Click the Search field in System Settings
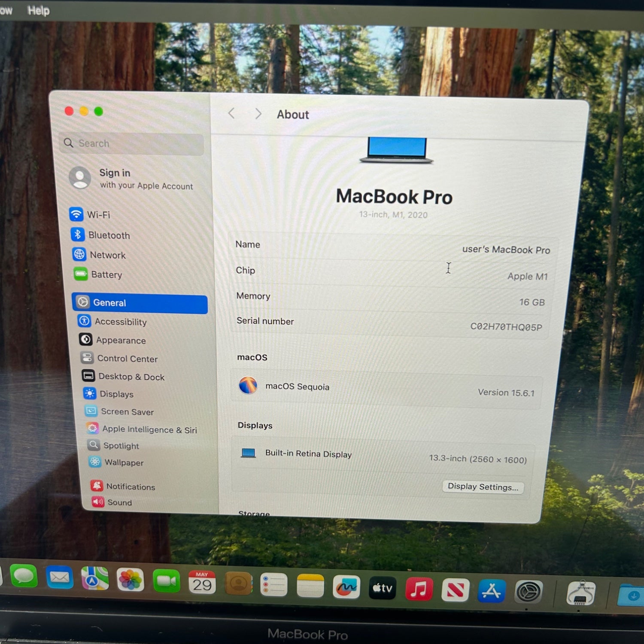The image size is (644, 644). click(132, 143)
